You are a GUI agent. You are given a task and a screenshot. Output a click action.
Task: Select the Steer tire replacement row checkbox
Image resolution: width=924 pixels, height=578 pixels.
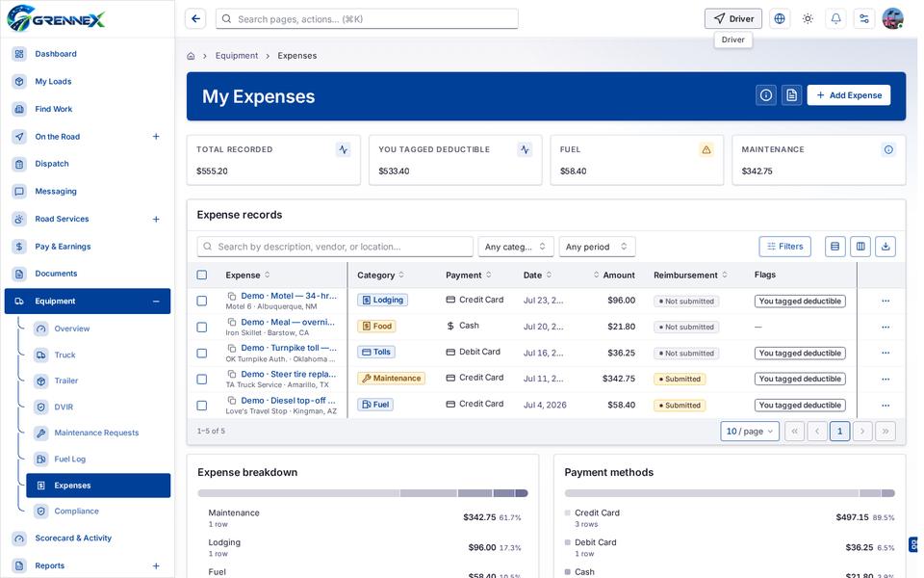[201, 380]
